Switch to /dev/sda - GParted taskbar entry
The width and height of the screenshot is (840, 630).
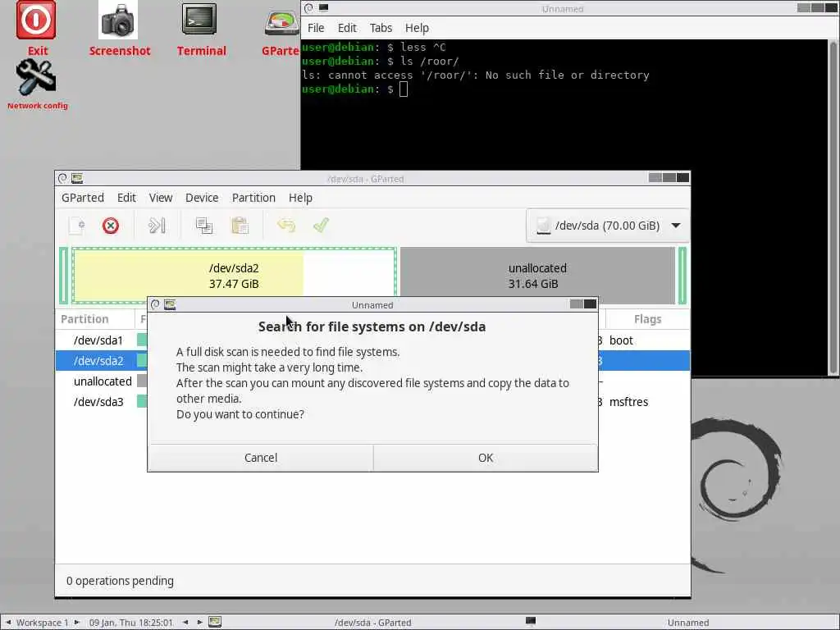coord(373,623)
